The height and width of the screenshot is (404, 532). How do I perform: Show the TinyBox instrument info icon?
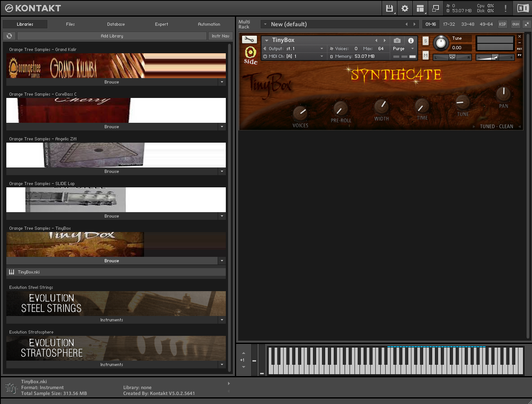coord(411,40)
